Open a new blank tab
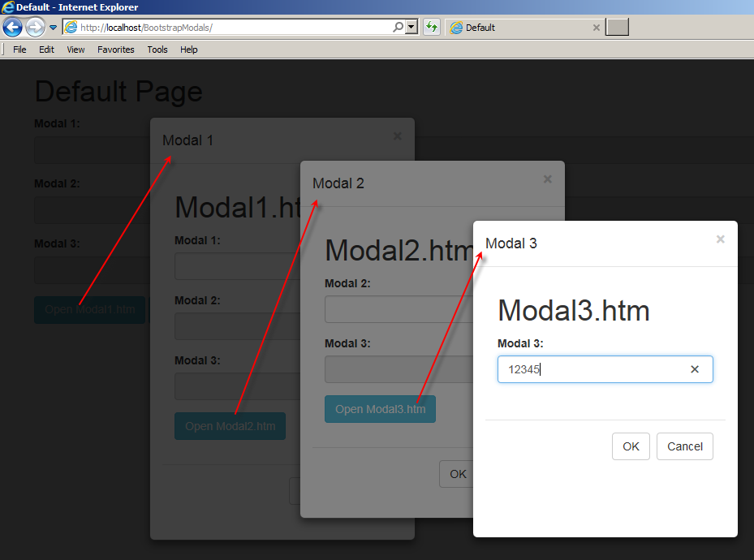The width and height of the screenshot is (754, 560). 618,28
